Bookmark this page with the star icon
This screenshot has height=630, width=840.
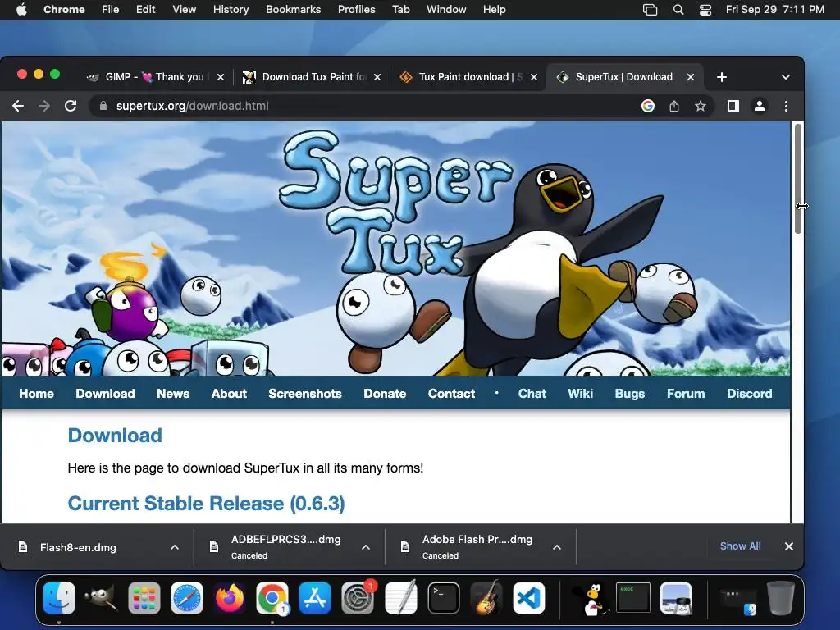[701, 106]
